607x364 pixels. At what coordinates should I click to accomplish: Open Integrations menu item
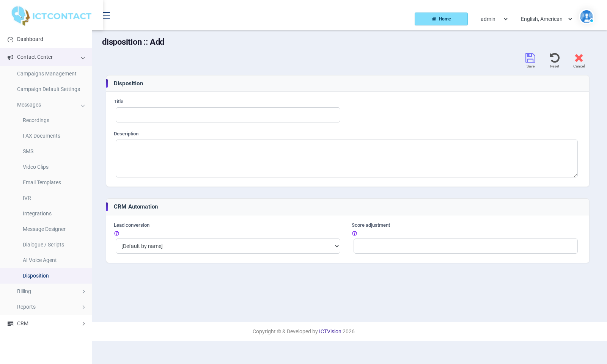37,213
